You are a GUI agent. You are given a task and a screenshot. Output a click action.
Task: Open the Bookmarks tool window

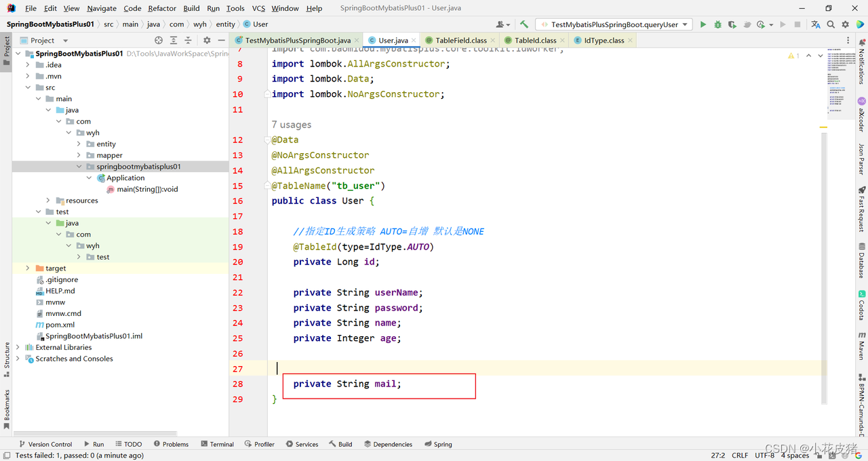pyautogui.click(x=7, y=409)
